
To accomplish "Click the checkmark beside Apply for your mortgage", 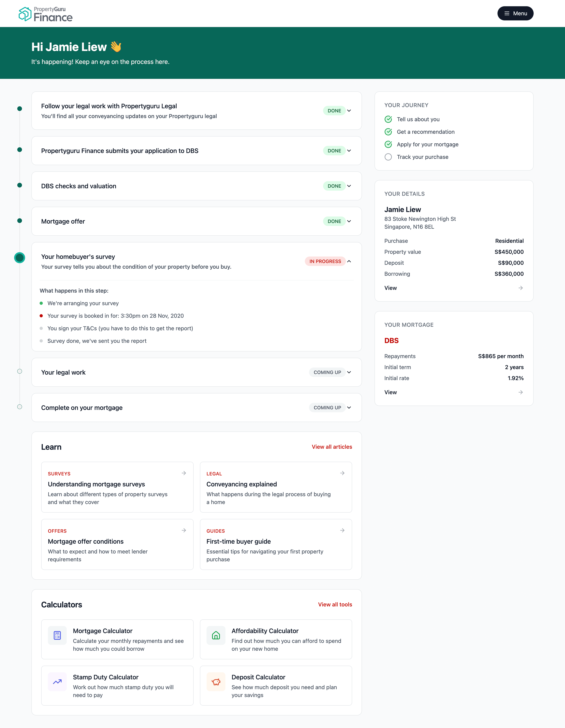I will tap(388, 144).
